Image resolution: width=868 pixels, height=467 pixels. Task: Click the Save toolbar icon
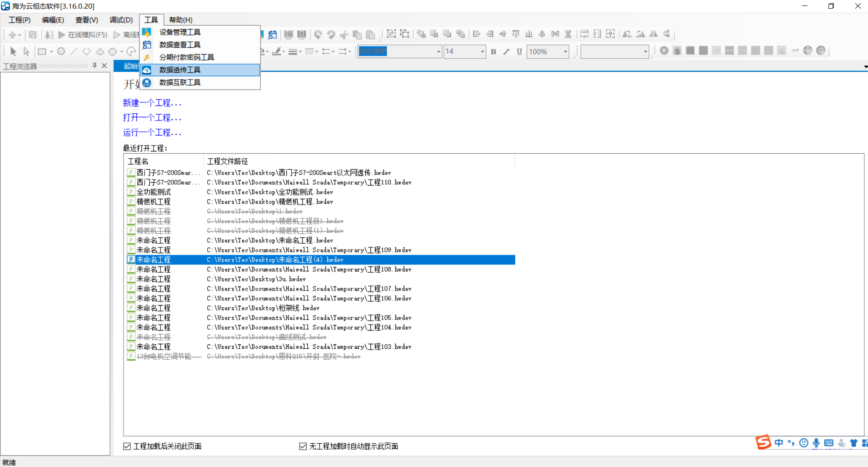[x=33, y=35]
